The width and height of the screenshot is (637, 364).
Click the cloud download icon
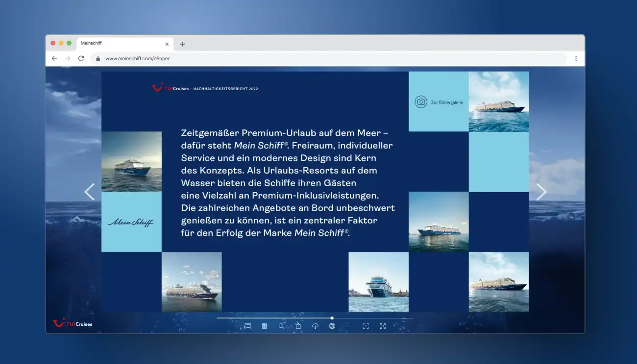(315, 326)
